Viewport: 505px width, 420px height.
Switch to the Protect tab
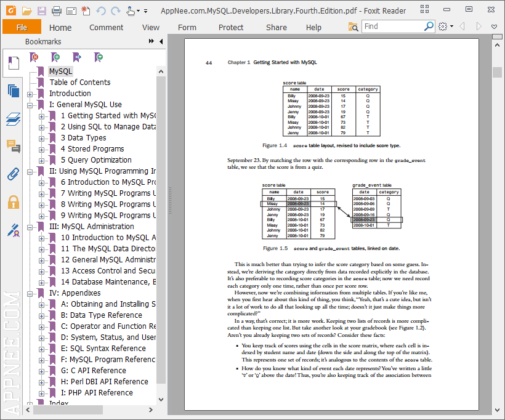(231, 27)
